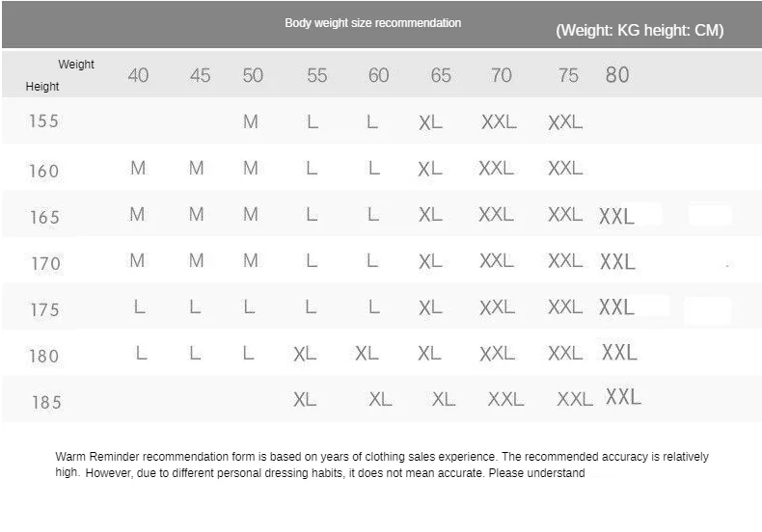Select the 170 height row label
762x532 pixels.
tap(45, 263)
